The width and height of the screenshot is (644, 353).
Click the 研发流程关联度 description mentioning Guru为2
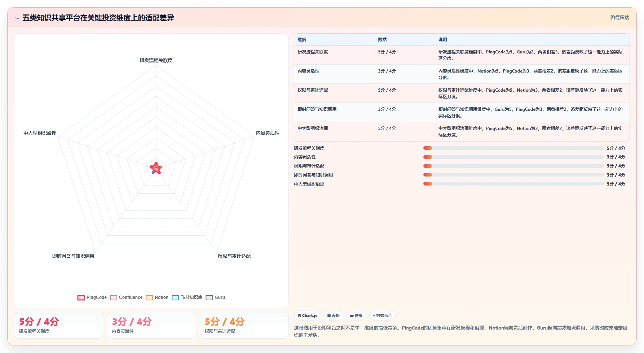coord(530,55)
